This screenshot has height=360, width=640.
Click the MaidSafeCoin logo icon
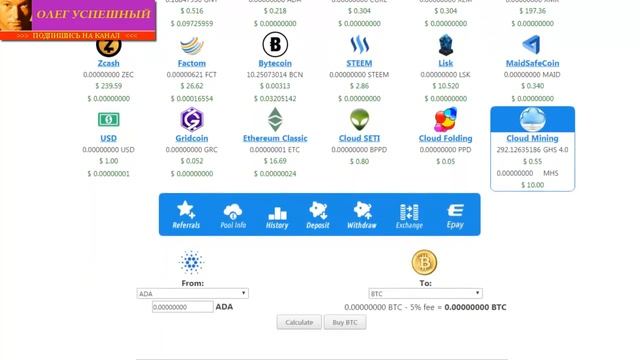[532, 45]
